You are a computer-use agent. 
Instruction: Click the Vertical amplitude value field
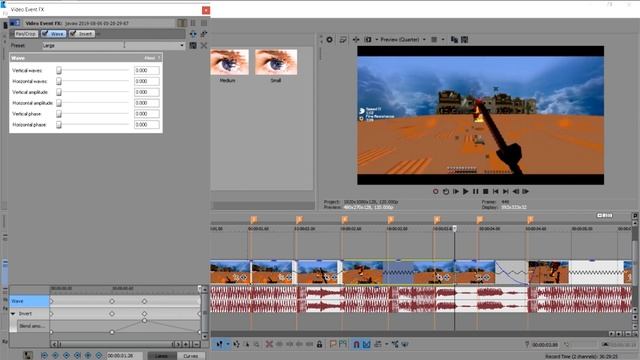point(147,92)
